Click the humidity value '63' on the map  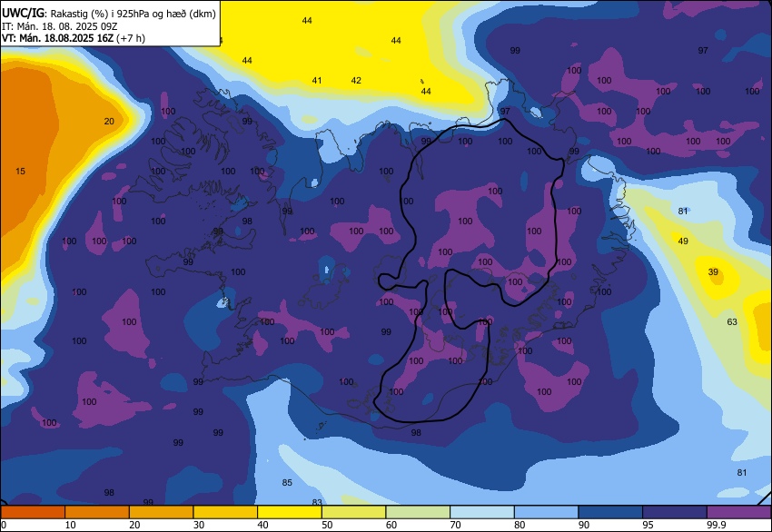[x=732, y=322]
